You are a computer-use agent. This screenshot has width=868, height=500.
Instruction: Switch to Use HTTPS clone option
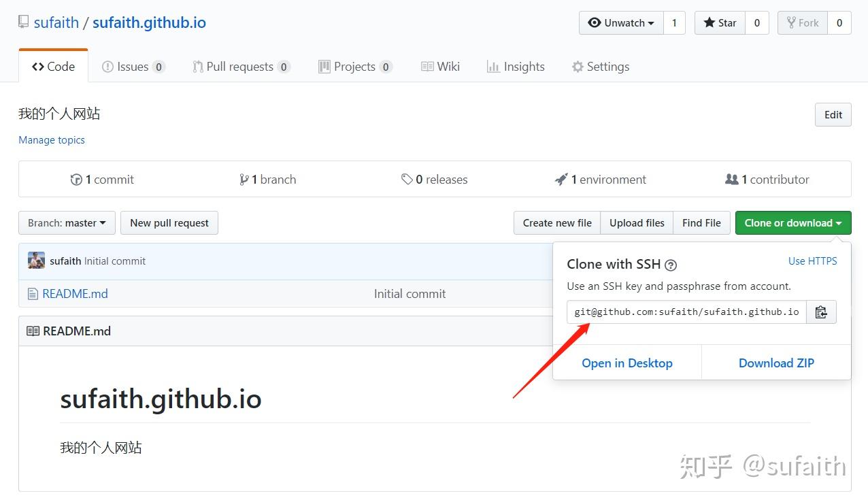(813, 261)
